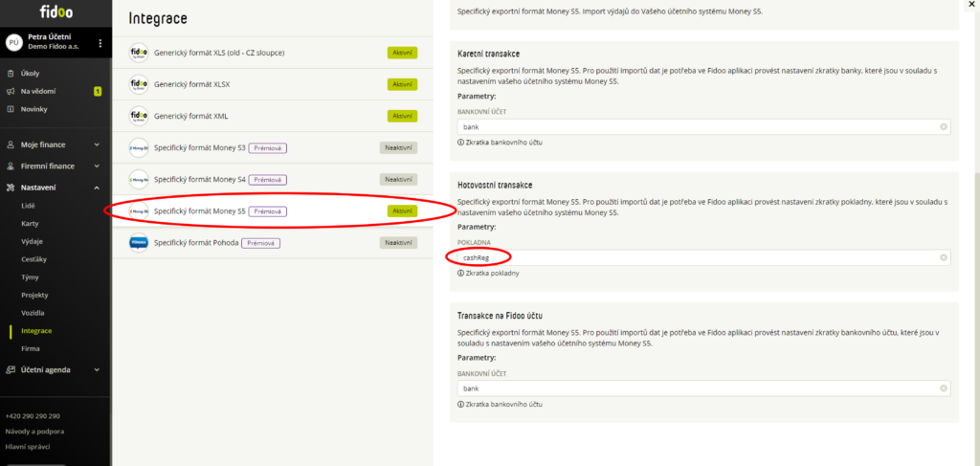
Task: Focus Karetní transakce Bankovní účet field
Action: click(703, 127)
